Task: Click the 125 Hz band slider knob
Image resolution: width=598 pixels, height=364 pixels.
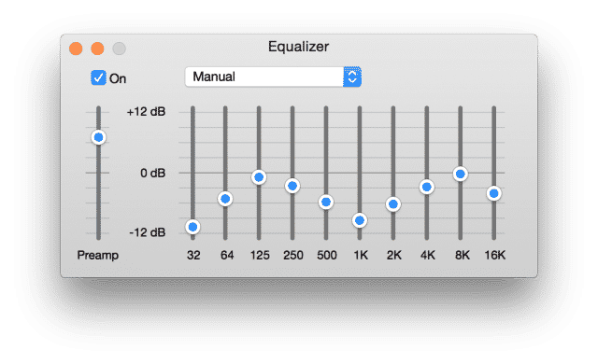Action: (259, 177)
